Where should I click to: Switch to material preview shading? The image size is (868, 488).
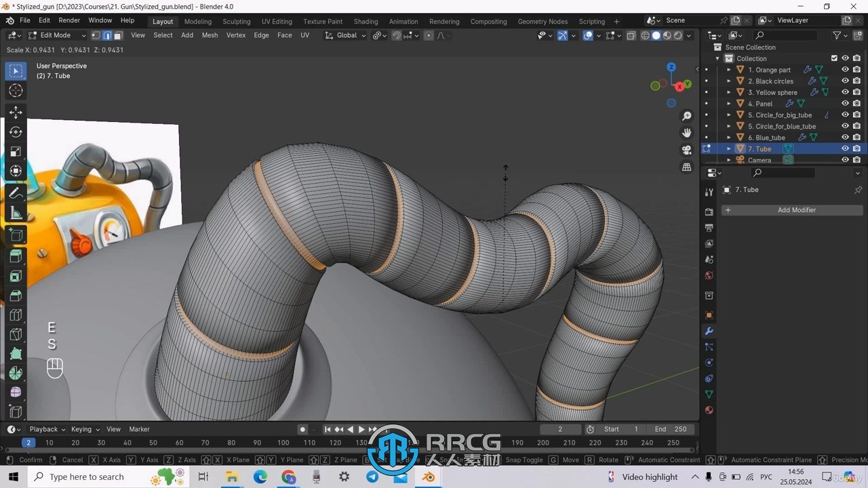point(667,35)
